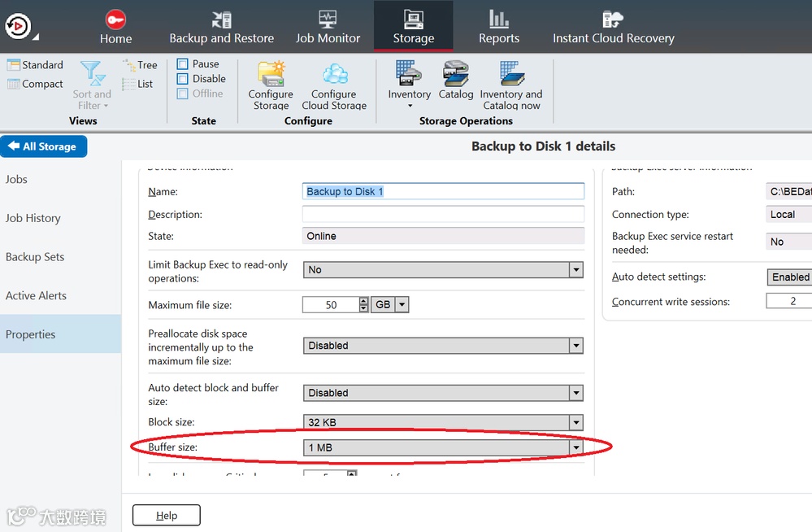Open the Backup Exec main menu button
Image resolution: width=812 pixels, height=532 pixels.
point(19,26)
